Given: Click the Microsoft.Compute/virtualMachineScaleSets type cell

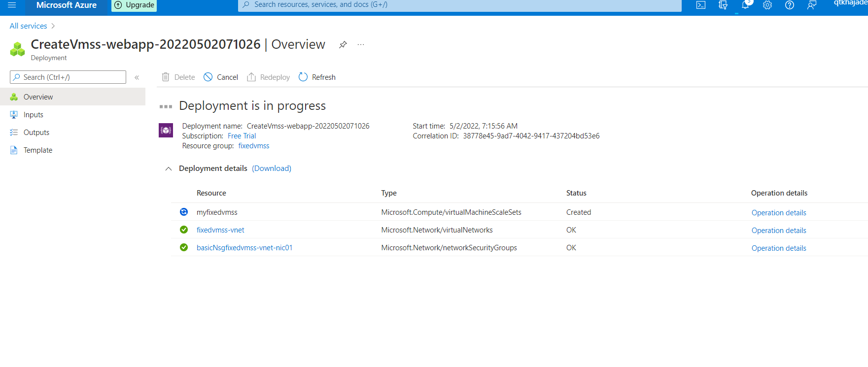Looking at the screenshot, I should [x=451, y=212].
